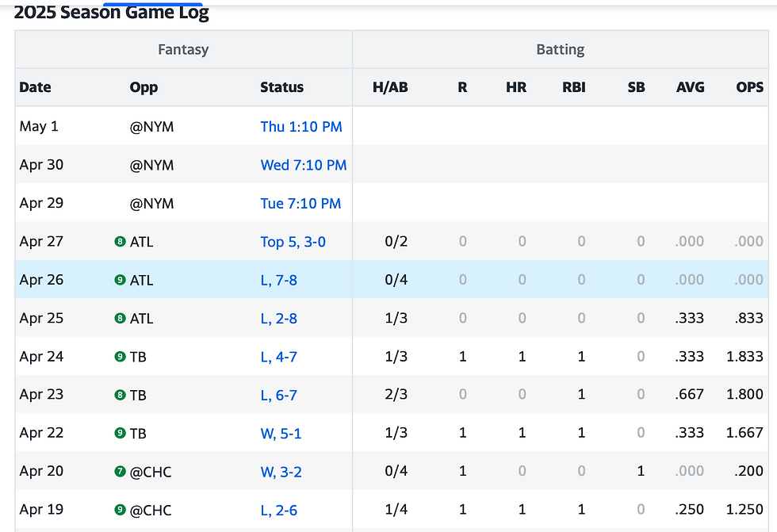The image size is (777, 532).
Task: Open the Tue 7:10 PM game link
Action: pyautogui.click(x=300, y=204)
